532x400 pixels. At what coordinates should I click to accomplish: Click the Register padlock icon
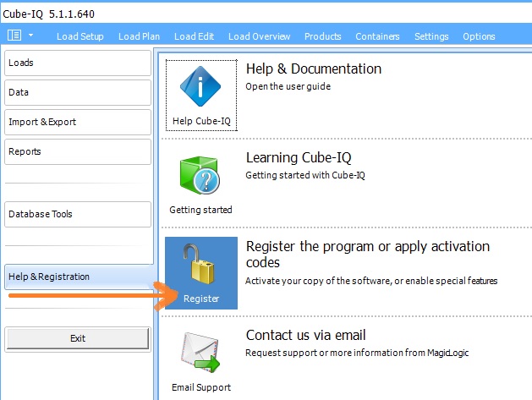coord(199,264)
